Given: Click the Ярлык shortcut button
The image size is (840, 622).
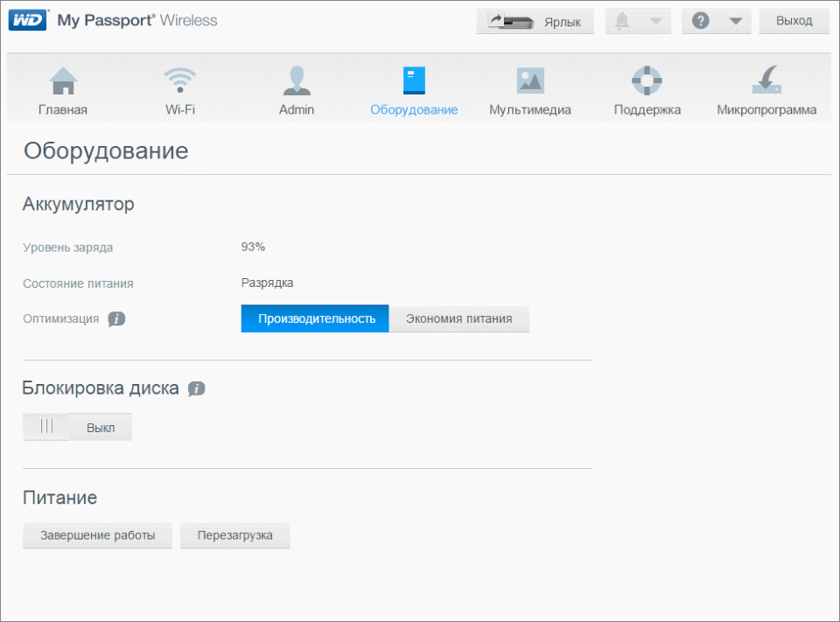Looking at the screenshot, I should pyautogui.click(x=535, y=21).
